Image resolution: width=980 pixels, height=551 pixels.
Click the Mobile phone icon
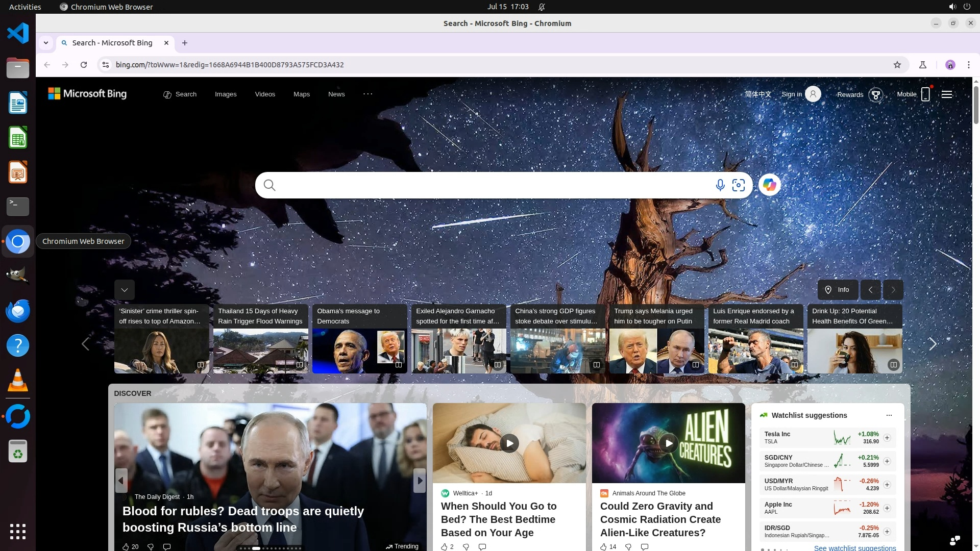(x=925, y=94)
